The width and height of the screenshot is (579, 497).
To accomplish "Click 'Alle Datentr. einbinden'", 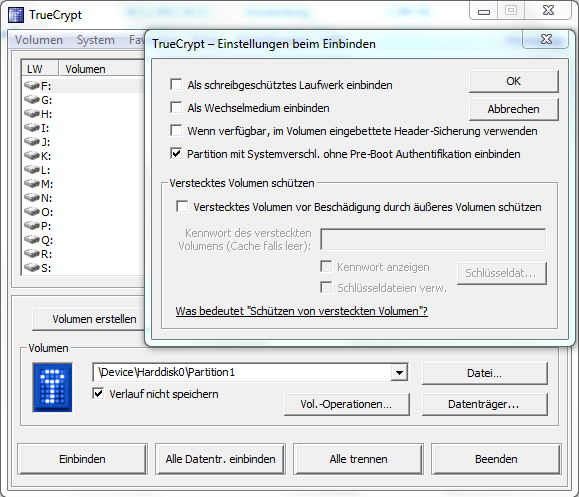I will click(x=220, y=459).
